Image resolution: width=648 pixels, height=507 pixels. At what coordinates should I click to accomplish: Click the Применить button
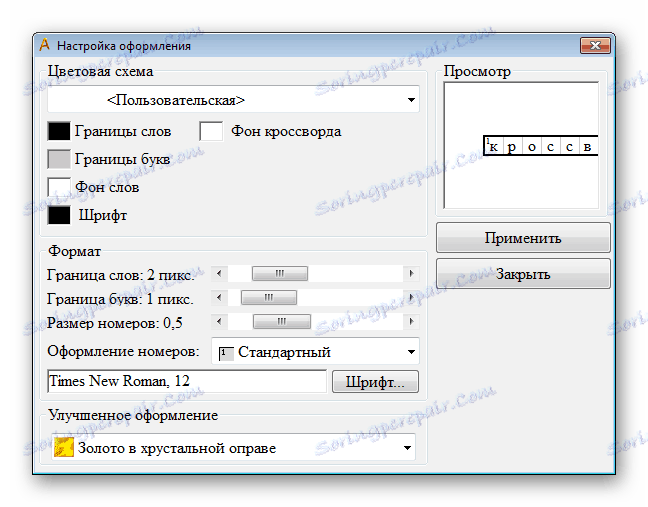(x=523, y=238)
